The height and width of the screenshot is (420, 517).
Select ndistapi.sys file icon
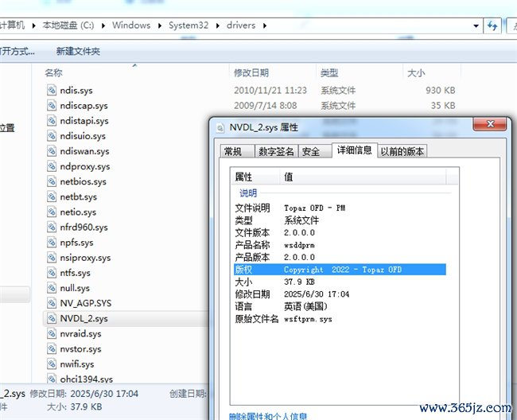[52, 120]
